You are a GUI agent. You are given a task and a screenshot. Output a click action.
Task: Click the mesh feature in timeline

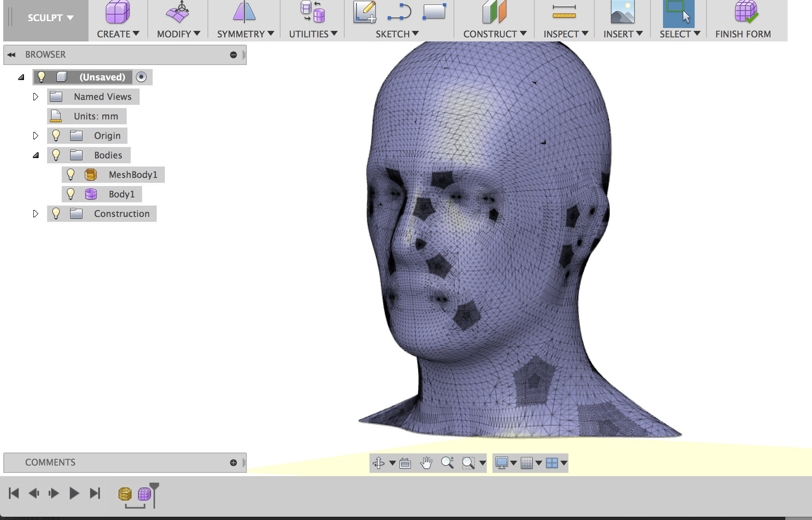[x=125, y=494]
